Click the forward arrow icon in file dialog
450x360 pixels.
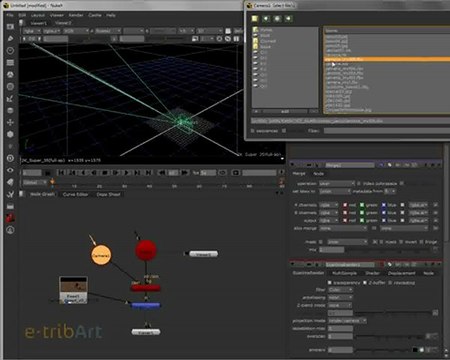pyautogui.click(x=288, y=19)
